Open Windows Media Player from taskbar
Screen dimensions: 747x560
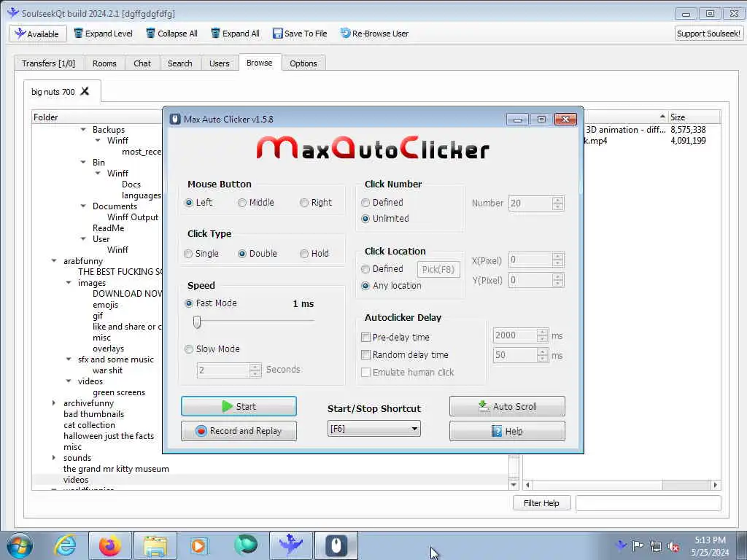click(x=200, y=545)
